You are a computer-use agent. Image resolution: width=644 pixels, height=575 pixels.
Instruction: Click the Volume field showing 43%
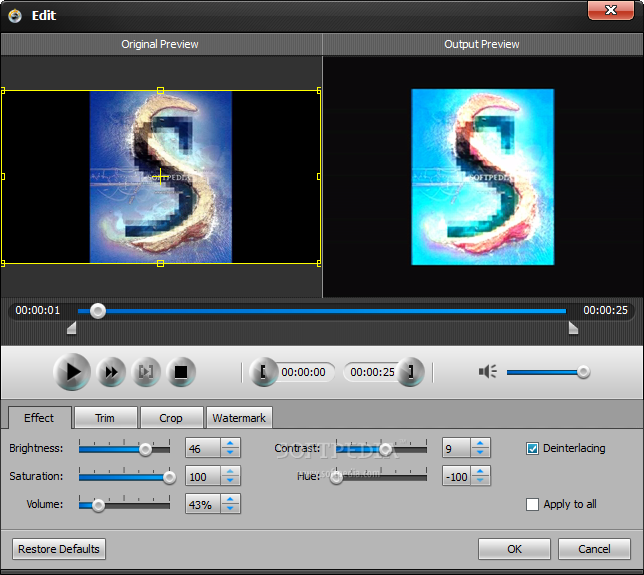(203, 504)
